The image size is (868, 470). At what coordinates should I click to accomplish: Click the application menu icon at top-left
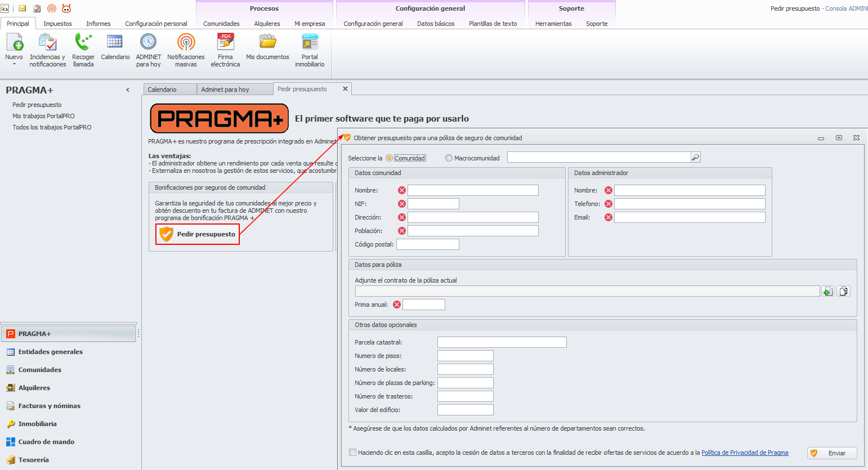(5, 8)
